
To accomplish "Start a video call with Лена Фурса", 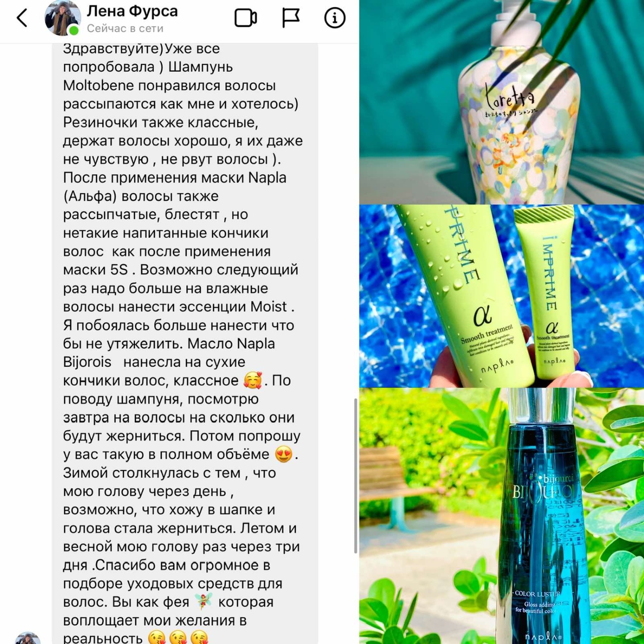I will point(246,18).
